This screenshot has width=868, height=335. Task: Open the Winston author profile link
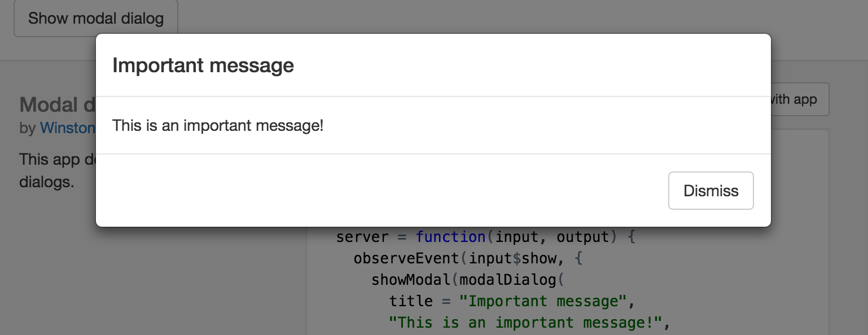68,128
